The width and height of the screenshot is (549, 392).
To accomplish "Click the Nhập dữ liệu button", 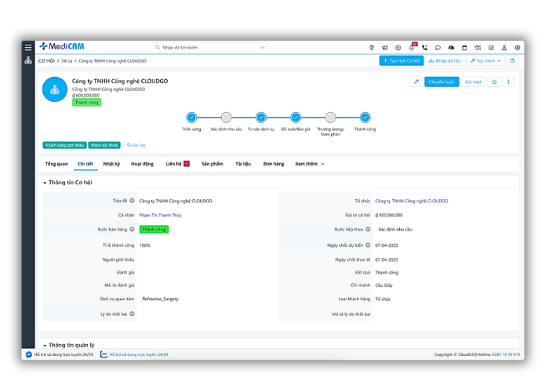I will (x=445, y=61).
